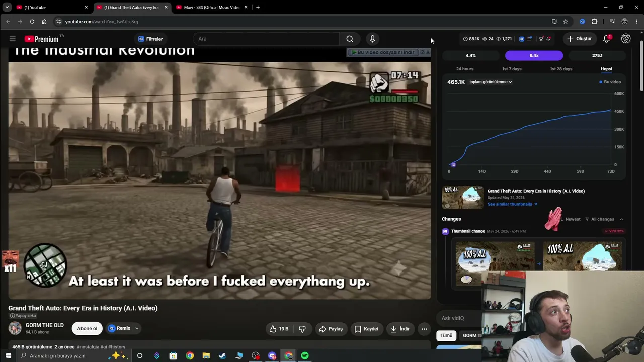The image size is (644, 362).
Task: Dislike the video
Action: (x=302, y=329)
